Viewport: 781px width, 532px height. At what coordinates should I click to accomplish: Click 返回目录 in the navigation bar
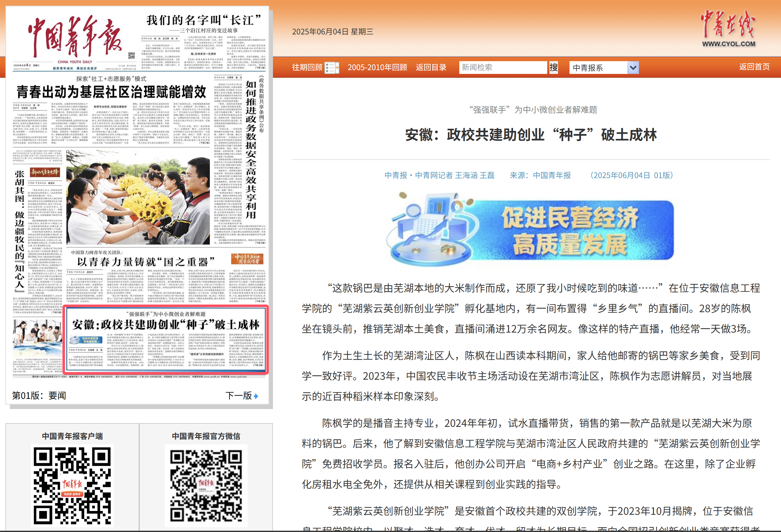point(431,68)
